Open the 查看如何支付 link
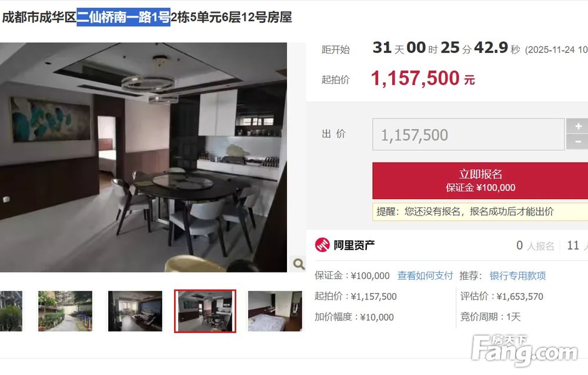Image resolution: width=588 pixels, height=375 pixels. (x=425, y=276)
